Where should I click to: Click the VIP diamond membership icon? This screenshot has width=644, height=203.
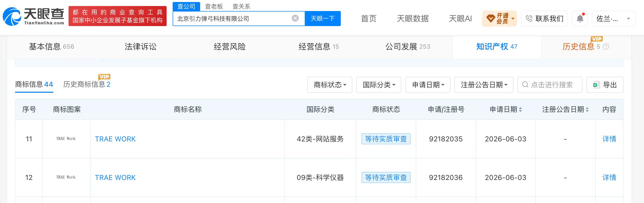(490, 18)
